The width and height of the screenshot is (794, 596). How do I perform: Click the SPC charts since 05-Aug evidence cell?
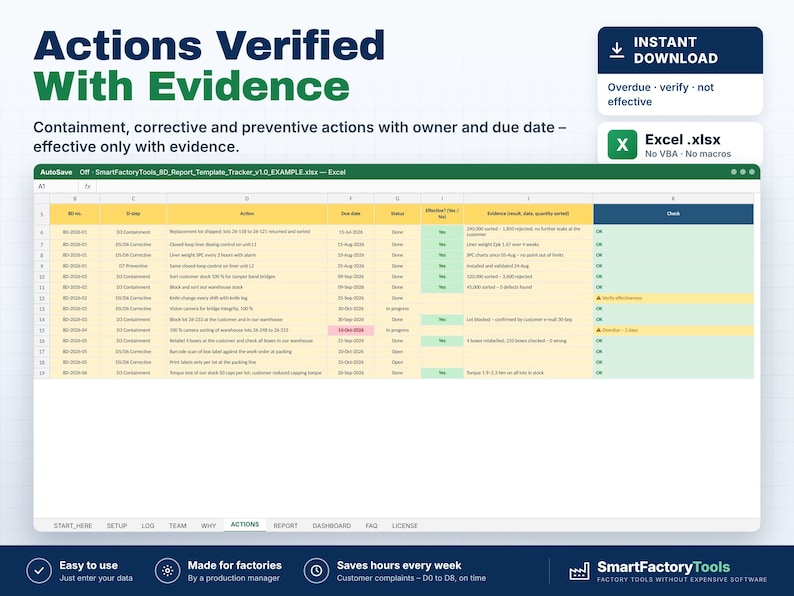pyautogui.click(x=528, y=255)
